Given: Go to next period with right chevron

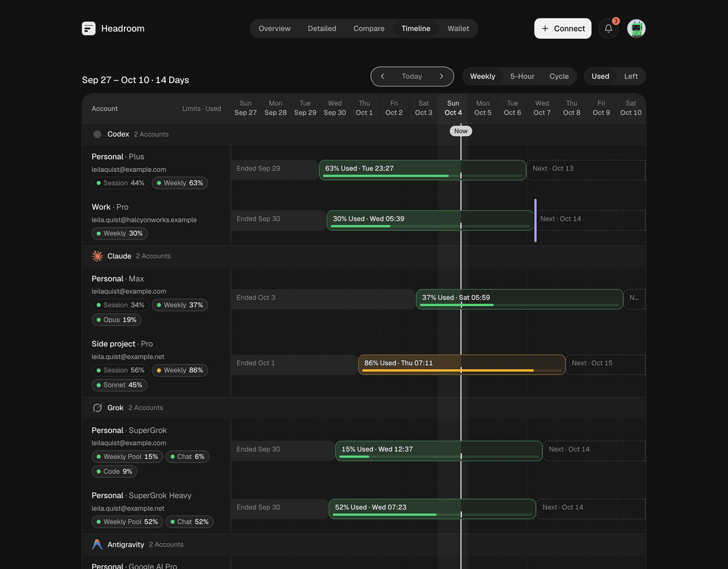Looking at the screenshot, I should (x=441, y=76).
